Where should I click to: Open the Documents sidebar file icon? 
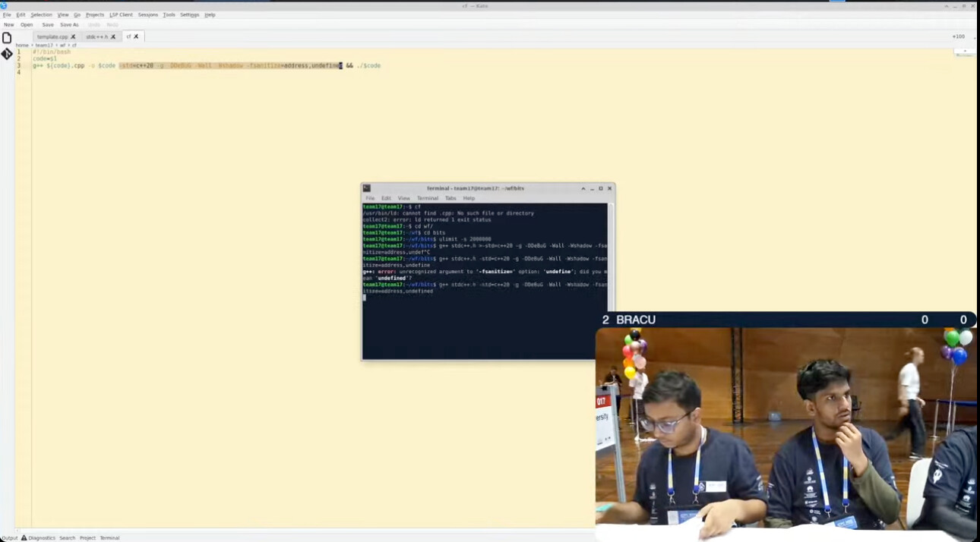[x=7, y=38]
